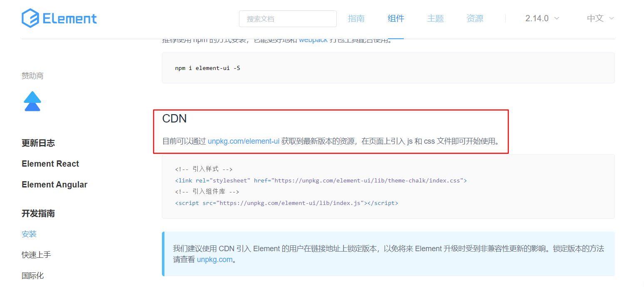644x287 pixels.
Task: Navigate to the 资源 page
Action: (x=474, y=18)
